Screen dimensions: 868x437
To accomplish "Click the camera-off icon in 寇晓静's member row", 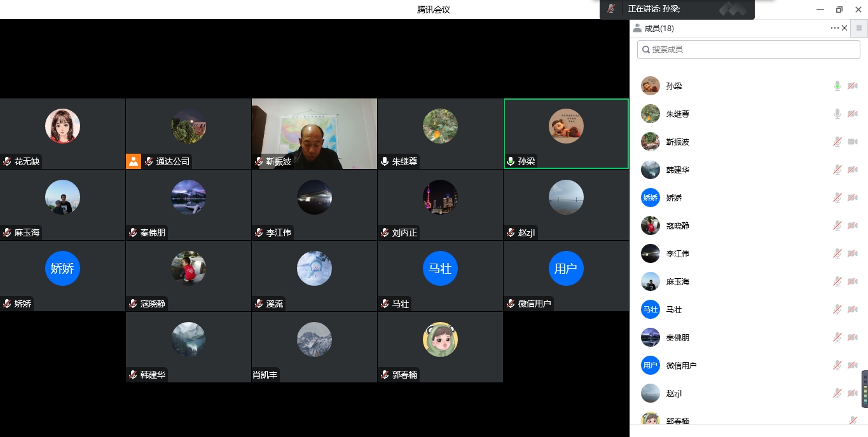I will coord(853,225).
